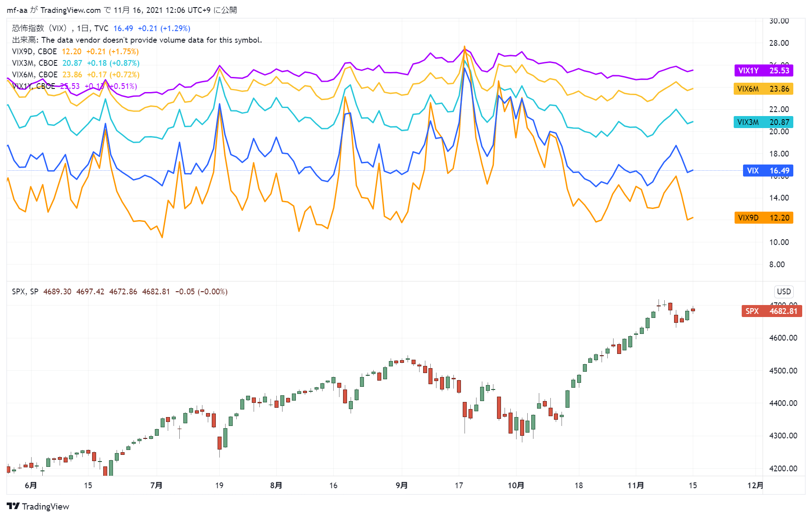Click the 9月 time axis label

[x=401, y=485]
